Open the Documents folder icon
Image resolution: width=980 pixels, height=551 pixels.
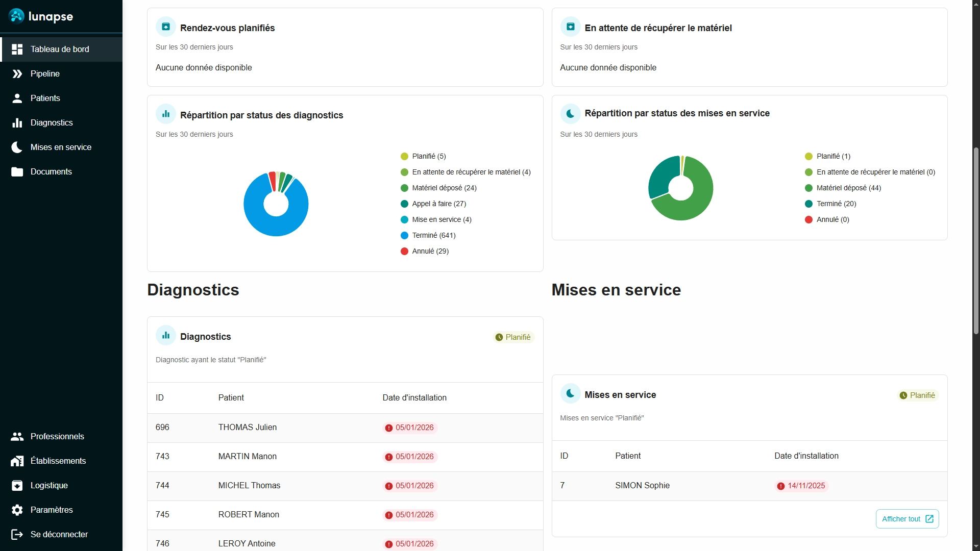pos(17,171)
